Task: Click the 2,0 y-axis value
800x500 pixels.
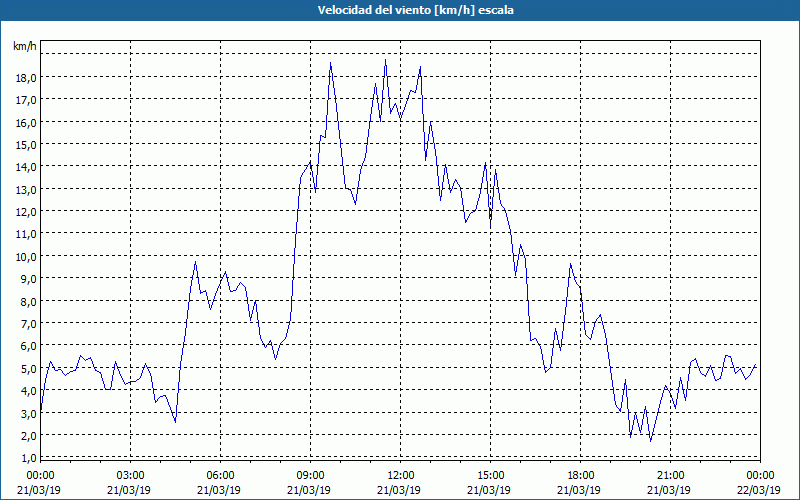Action: 28,436
